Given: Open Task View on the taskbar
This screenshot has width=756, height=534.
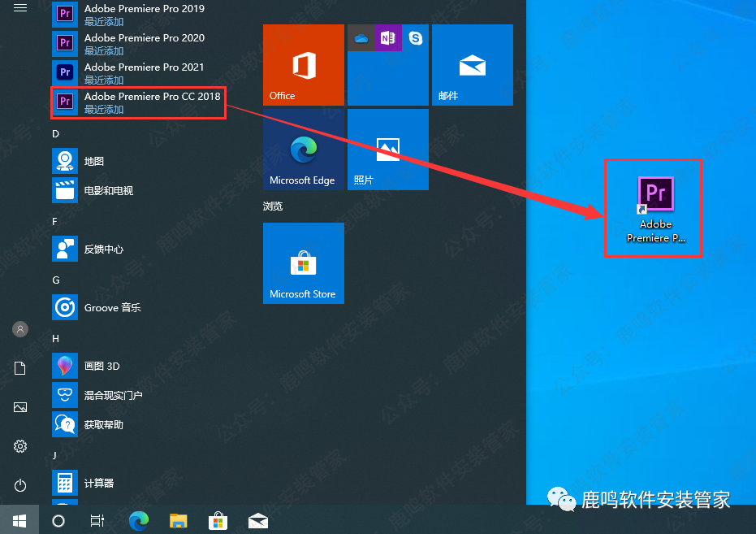Looking at the screenshot, I should pyautogui.click(x=97, y=521).
